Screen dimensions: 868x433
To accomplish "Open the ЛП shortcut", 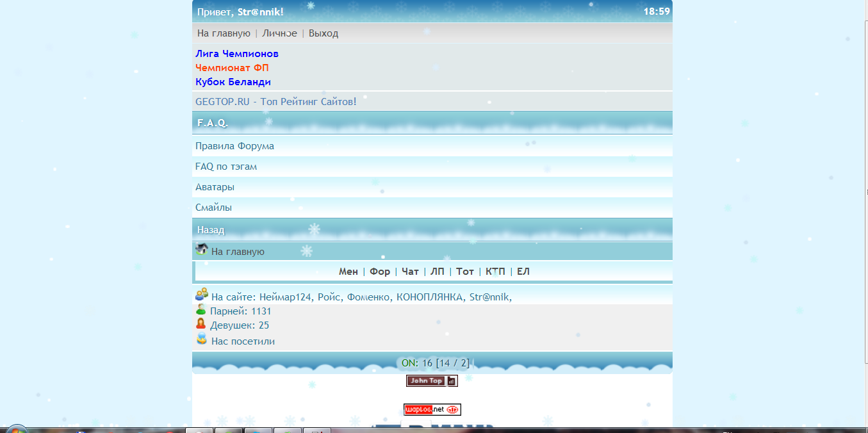I will tap(438, 272).
